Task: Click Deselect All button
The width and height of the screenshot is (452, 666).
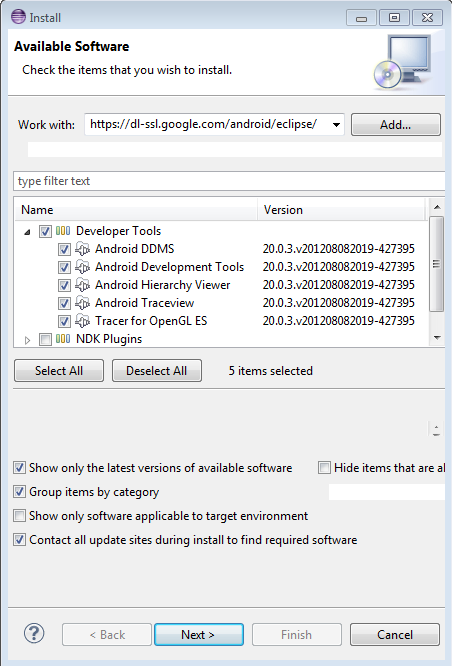Action: click(157, 371)
